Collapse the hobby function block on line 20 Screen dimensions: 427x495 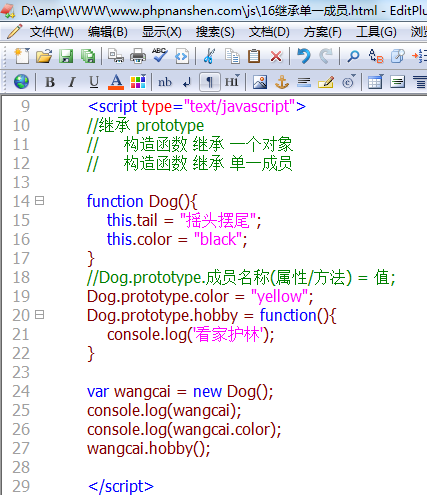(x=39, y=315)
